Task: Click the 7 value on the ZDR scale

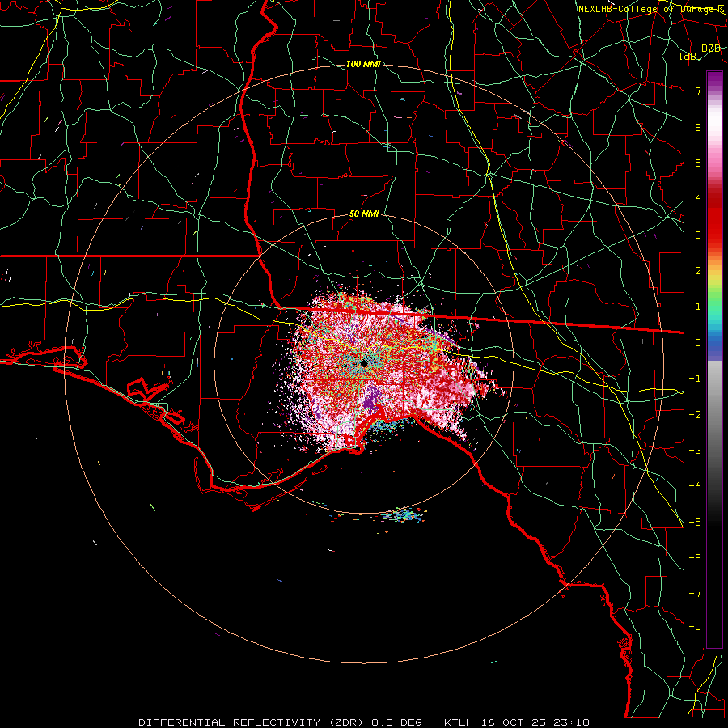Action: point(698,91)
